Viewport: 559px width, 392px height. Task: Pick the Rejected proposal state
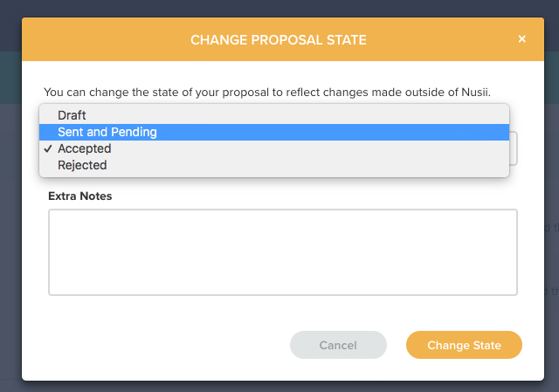[82, 165]
